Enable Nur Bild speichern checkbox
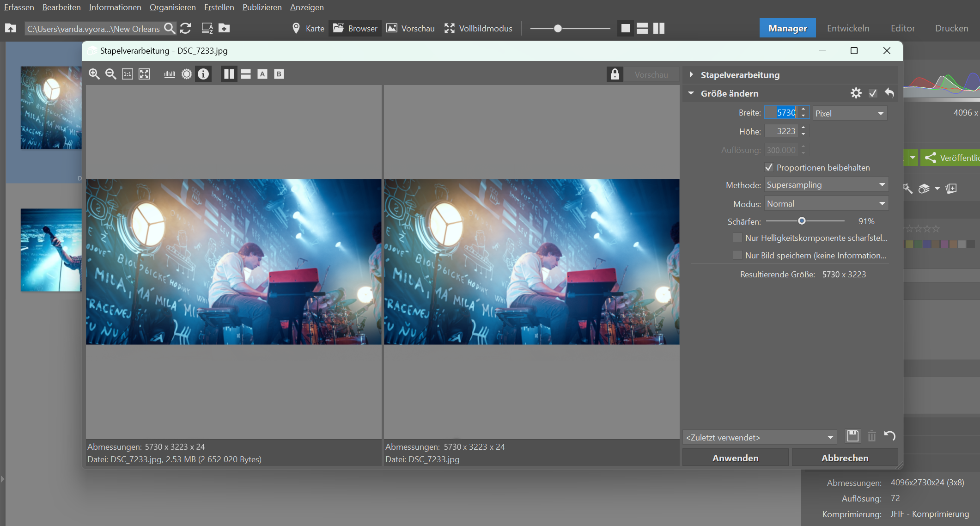980x526 pixels. [x=737, y=255]
